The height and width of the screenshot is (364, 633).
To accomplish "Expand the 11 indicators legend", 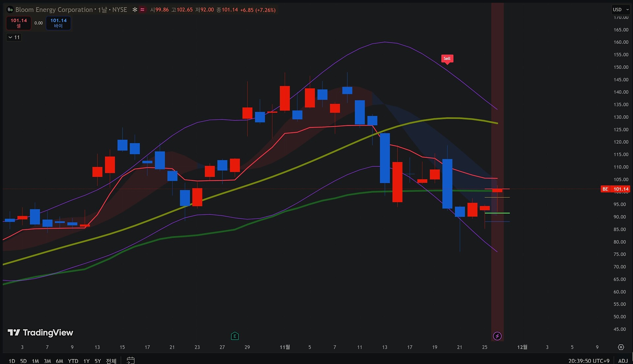I will pos(14,37).
